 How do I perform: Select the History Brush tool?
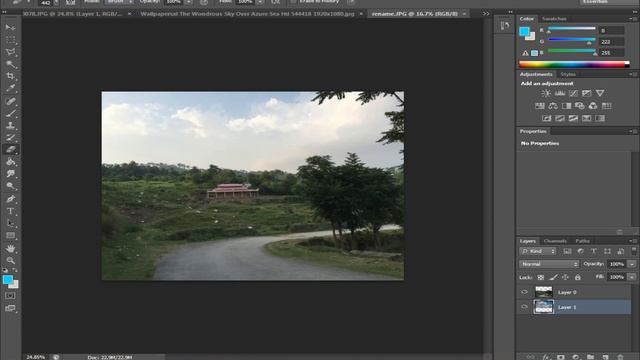(x=11, y=137)
